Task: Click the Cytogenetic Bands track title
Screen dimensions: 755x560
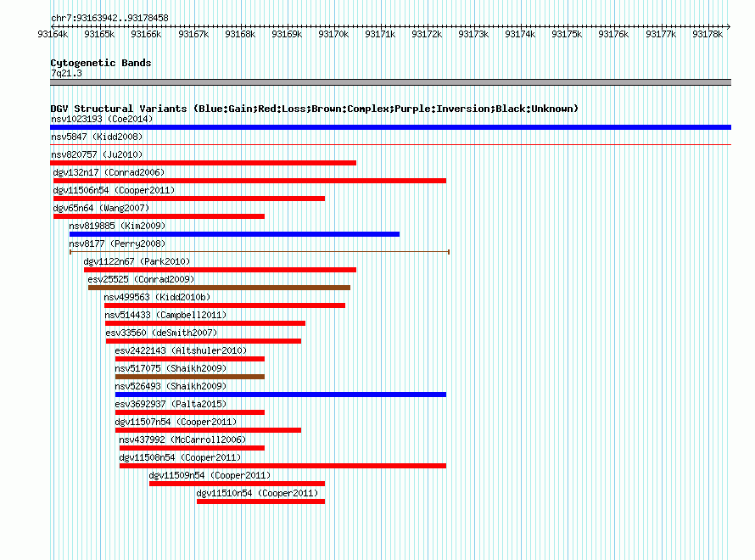Action: [101, 63]
